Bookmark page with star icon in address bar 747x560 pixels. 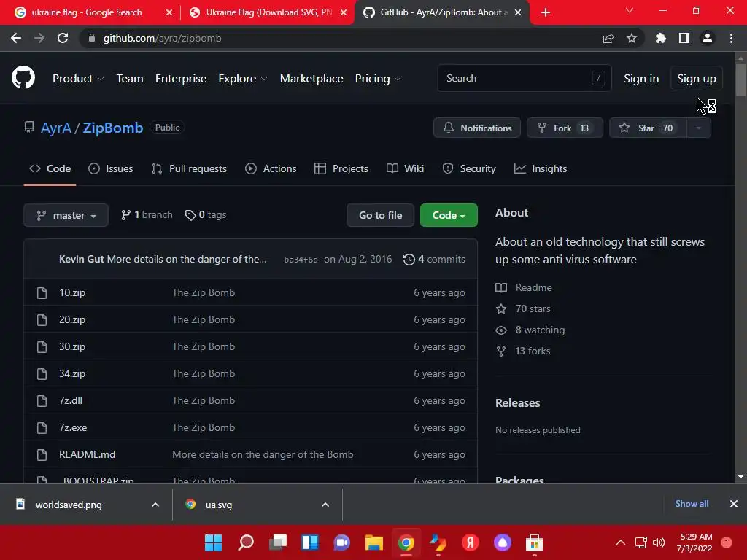632,38
